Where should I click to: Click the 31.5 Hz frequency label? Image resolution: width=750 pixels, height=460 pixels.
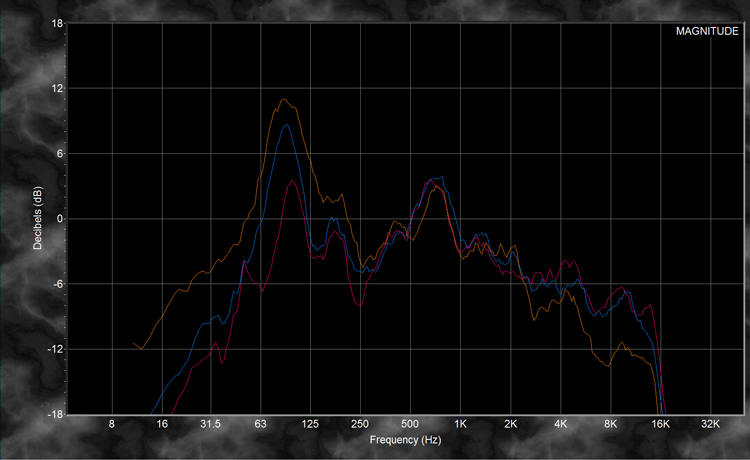(210, 424)
